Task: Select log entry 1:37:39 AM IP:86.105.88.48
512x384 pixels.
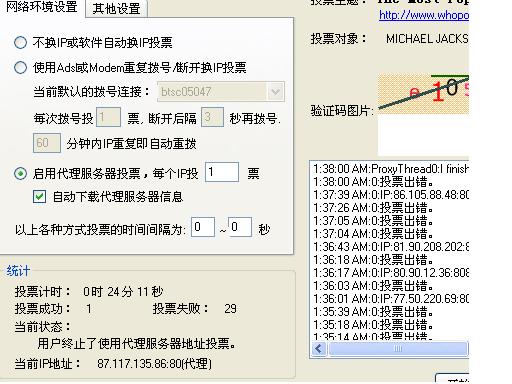Action: [391, 195]
